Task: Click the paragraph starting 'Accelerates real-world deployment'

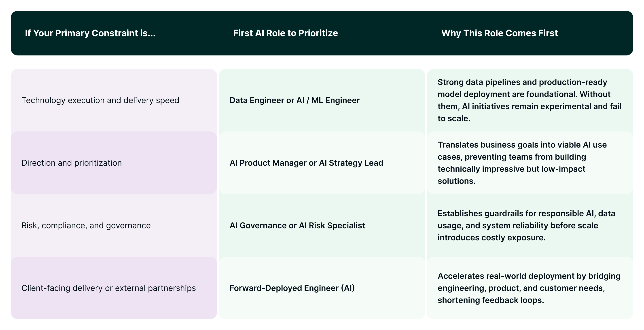Action: 529,288
